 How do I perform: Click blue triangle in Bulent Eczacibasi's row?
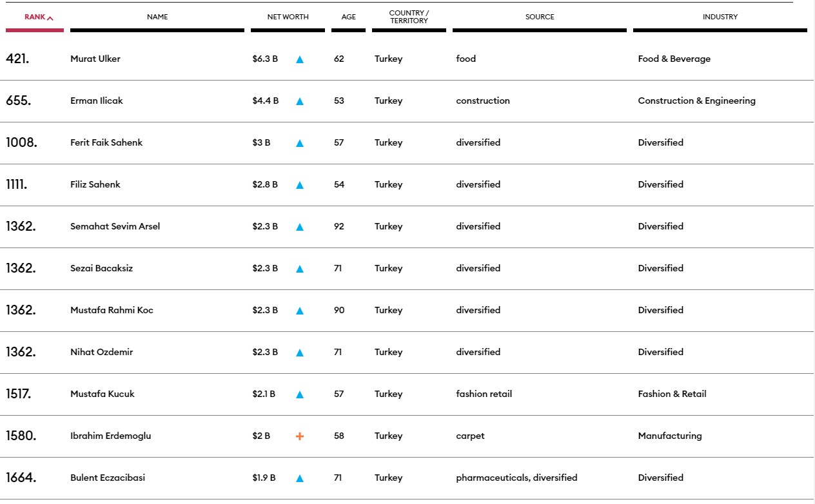[x=300, y=478]
